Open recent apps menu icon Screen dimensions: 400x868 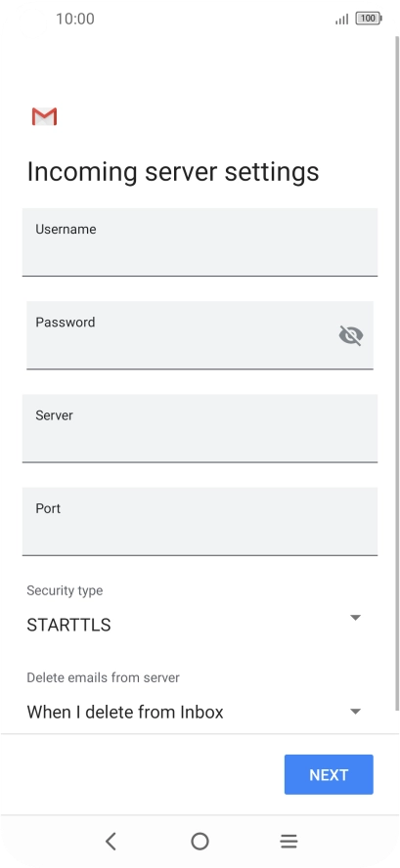pyautogui.click(x=289, y=842)
